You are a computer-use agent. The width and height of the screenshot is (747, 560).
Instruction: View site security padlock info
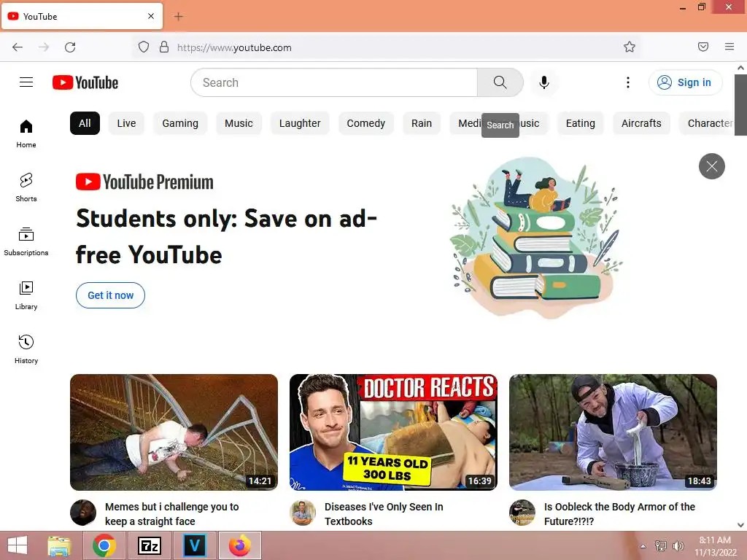pyautogui.click(x=164, y=47)
